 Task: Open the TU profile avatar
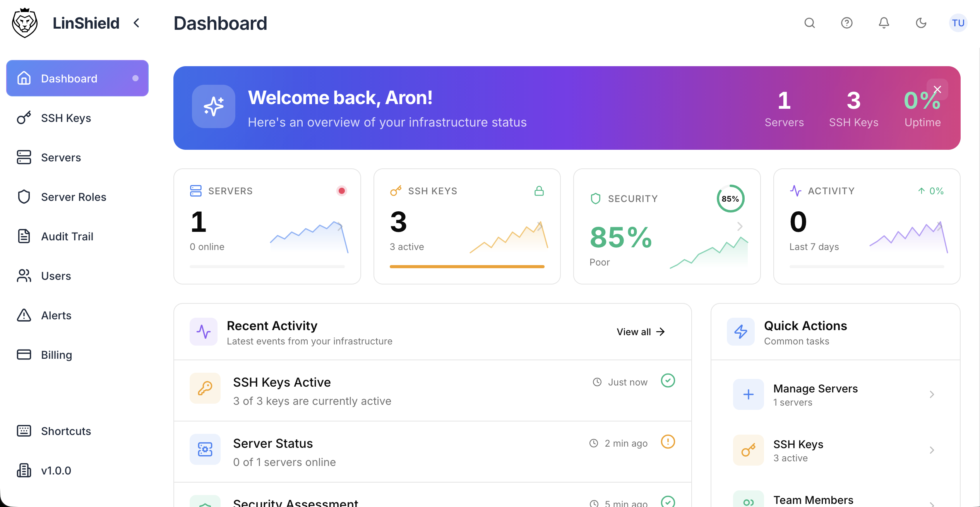pyautogui.click(x=958, y=23)
